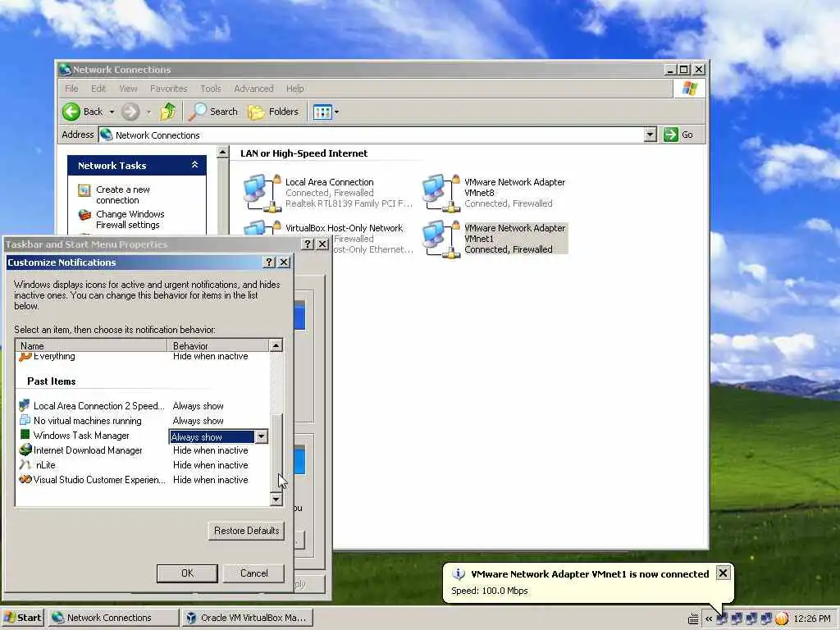Click the Views icon in toolbar
The image size is (840, 630).
coord(322,112)
